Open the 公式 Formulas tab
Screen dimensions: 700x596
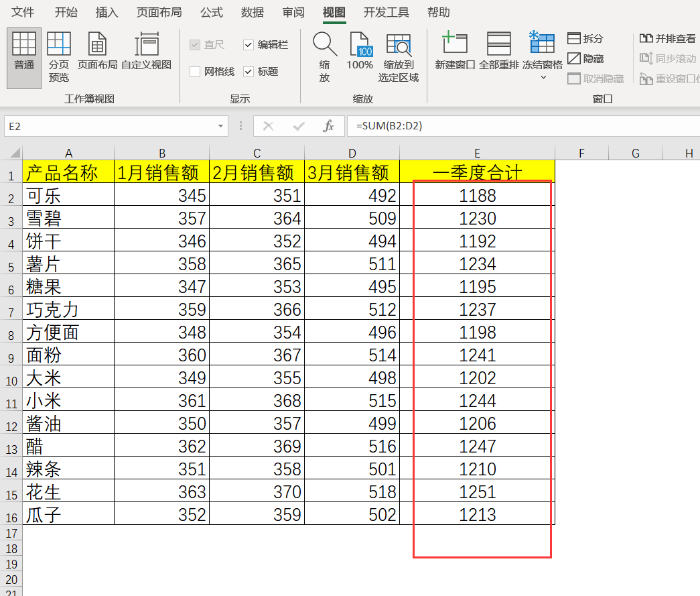(211, 12)
